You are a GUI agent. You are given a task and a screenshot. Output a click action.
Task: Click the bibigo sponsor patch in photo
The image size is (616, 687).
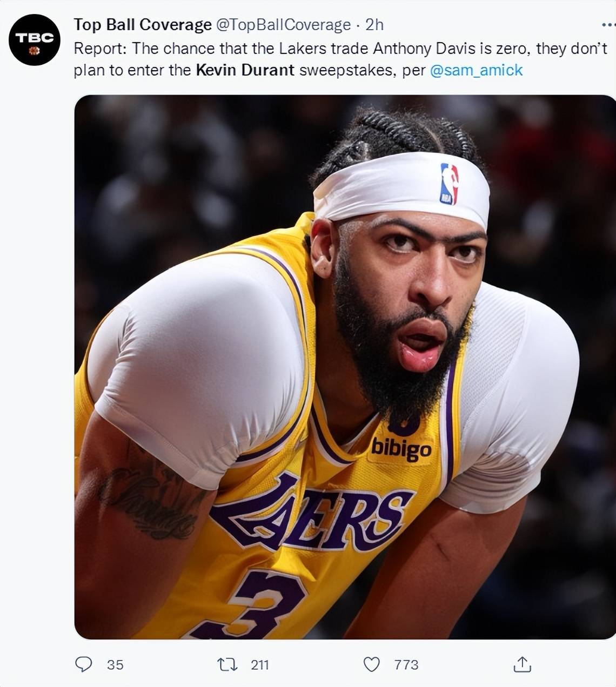point(401,449)
